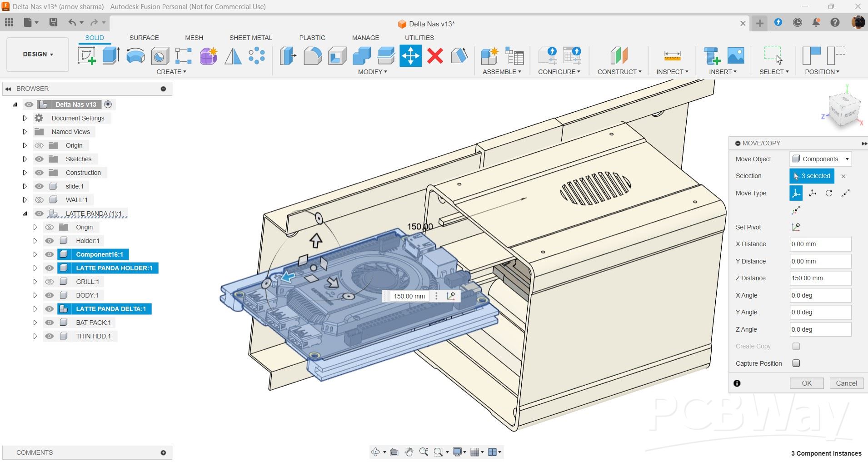Select the Extrude tool icon
The width and height of the screenshot is (868, 462).
tap(111, 56)
